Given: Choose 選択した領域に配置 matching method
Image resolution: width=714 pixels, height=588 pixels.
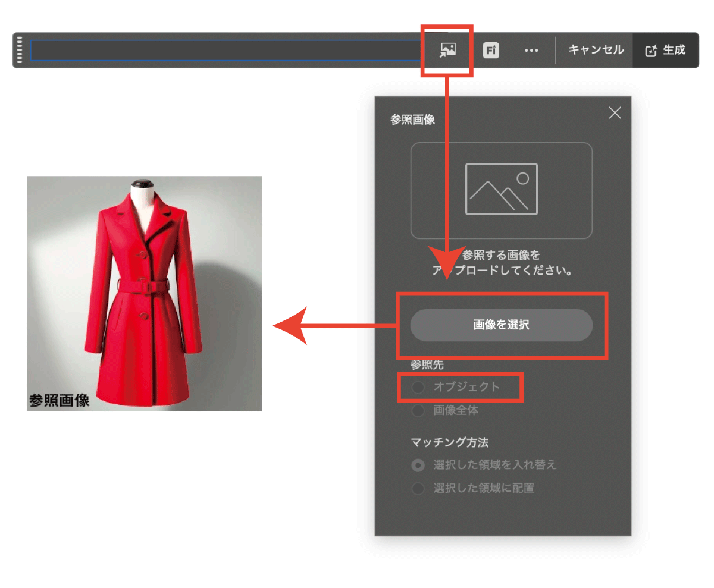Looking at the screenshot, I should click(x=418, y=489).
